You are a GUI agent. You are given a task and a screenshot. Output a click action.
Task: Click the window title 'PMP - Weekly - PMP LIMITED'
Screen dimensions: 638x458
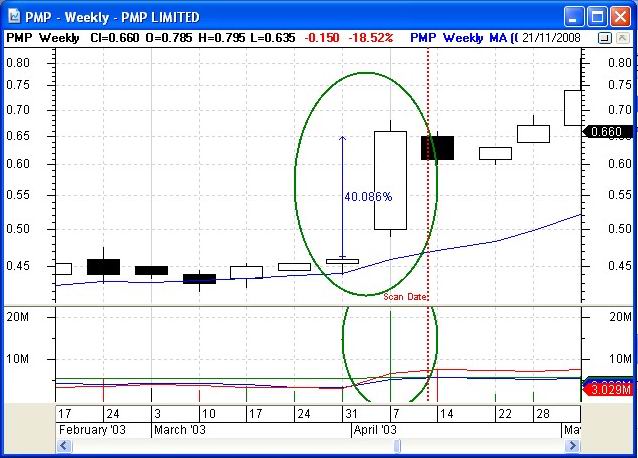click(112, 17)
